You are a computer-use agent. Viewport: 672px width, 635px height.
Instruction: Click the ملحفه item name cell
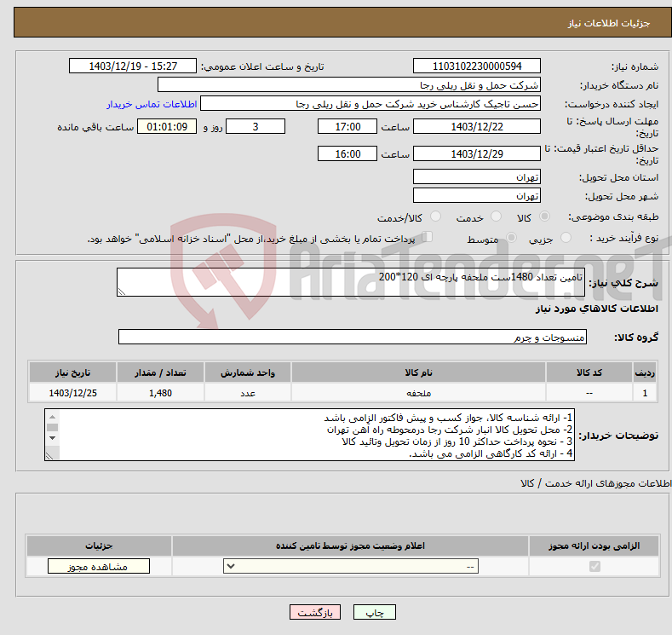418,393
